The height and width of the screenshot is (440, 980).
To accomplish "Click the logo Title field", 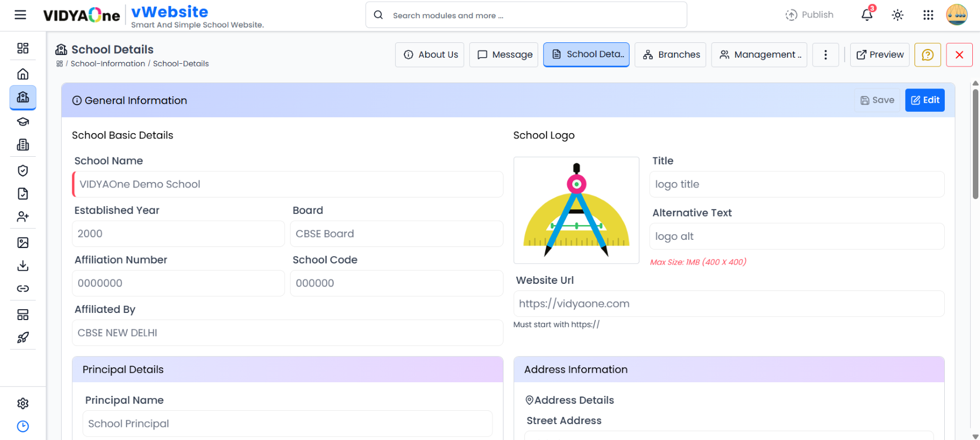I will tap(797, 184).
